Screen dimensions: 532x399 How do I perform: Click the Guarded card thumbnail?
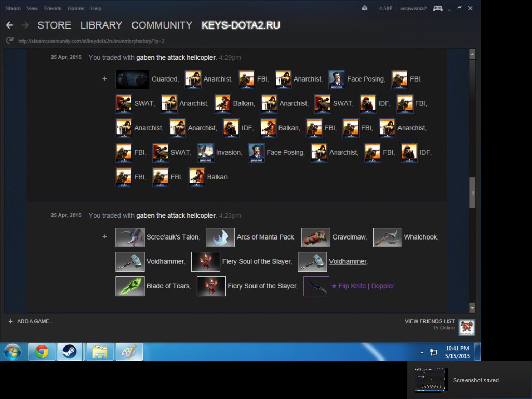coord(132,79)
